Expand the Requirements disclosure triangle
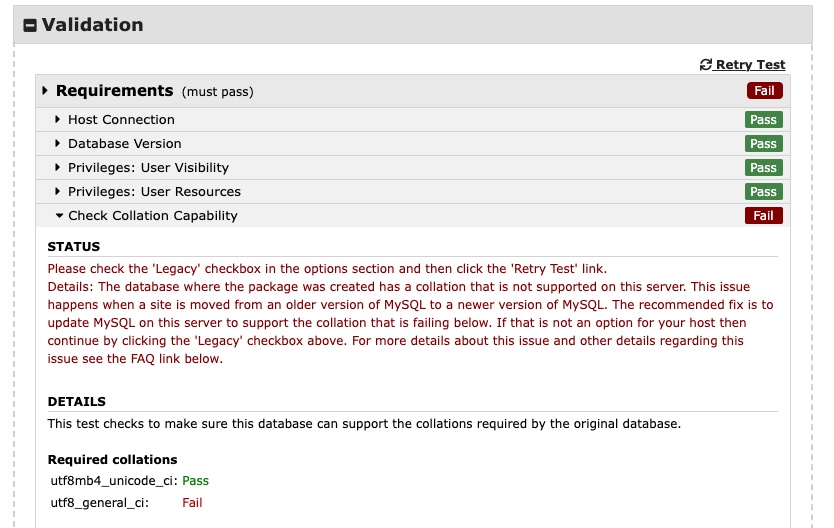The height and width of the screenshot is (528, 834). click(x=45, y=90)
